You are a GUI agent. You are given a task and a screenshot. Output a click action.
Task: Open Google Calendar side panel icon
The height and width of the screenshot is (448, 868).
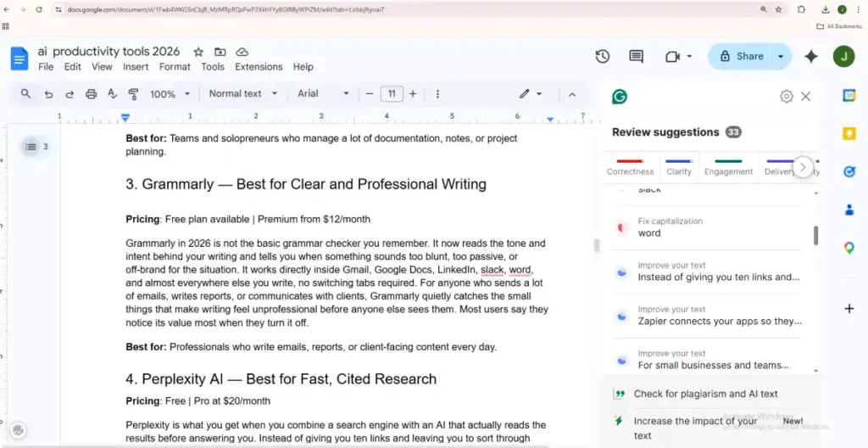849,95
